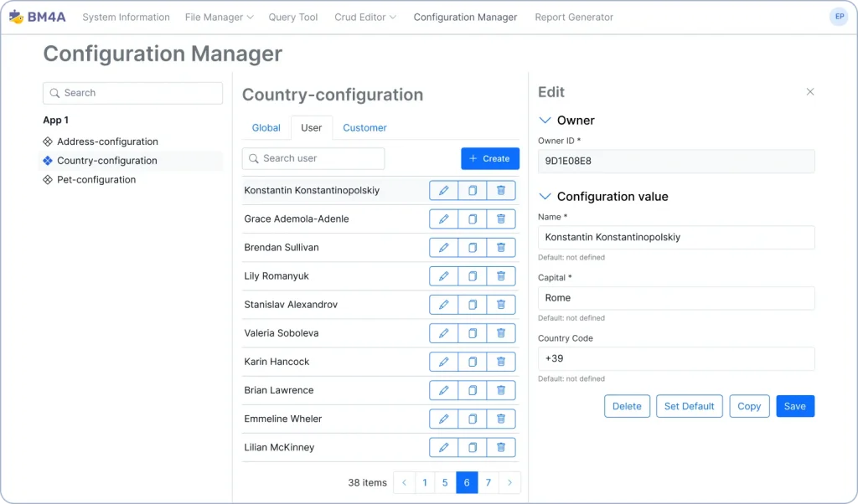Screen dimensions: 858x504
Task: Copy the Karin Hancock entry
Action: pos(473,362)
